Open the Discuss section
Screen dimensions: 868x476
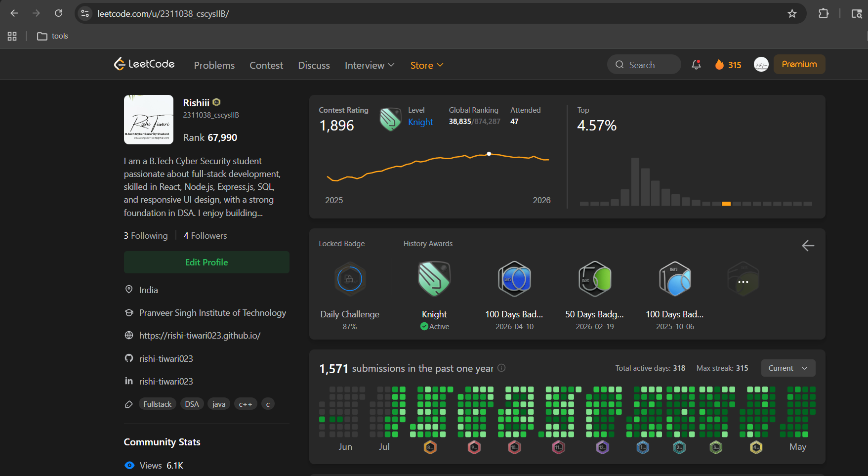314,65
